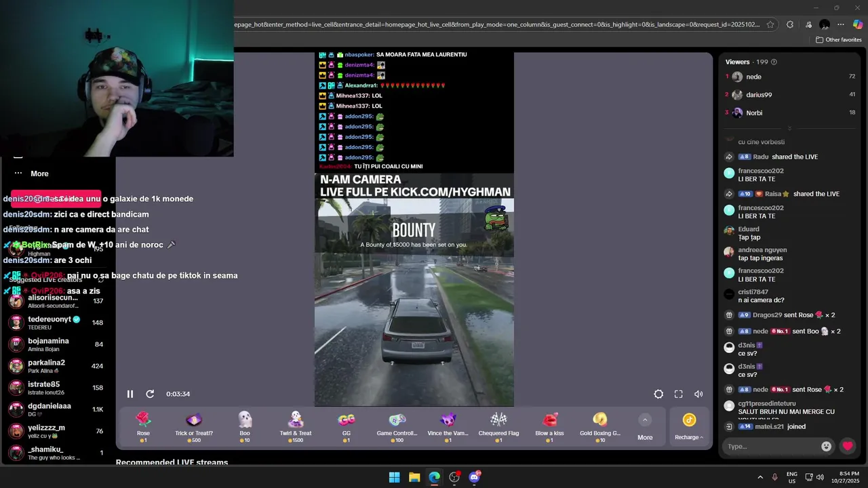Open the Viewers help question mark icon
868x488 pixels.
(x=774, y=62)
